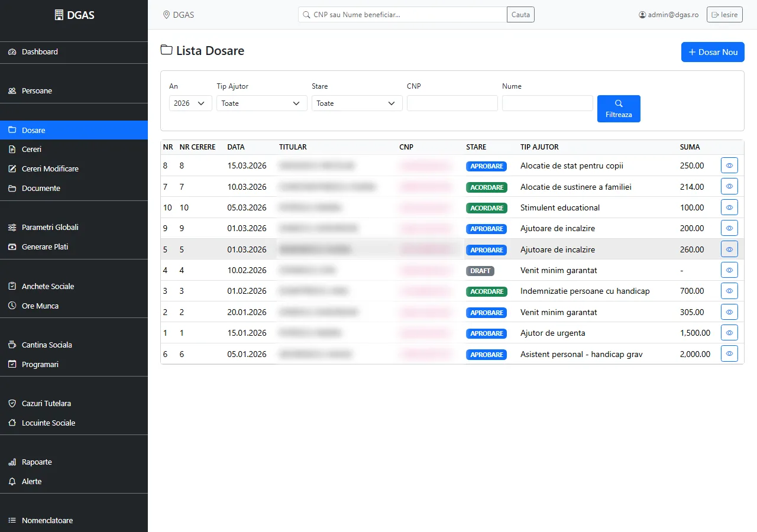Click the Persoane people icon
The height and width of the screenshot is (532, 757).
coord(12,91)
